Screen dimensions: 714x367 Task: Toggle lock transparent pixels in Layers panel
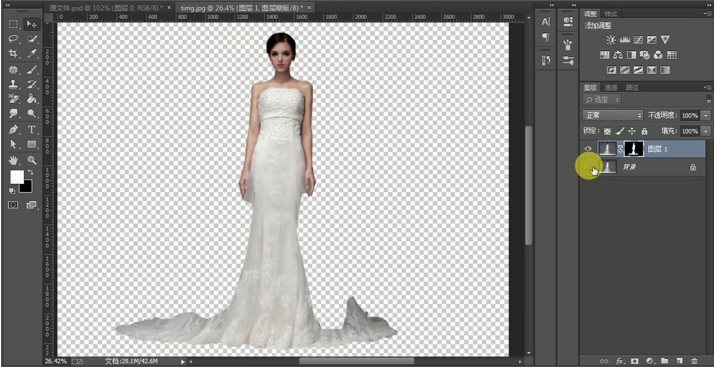607,131
